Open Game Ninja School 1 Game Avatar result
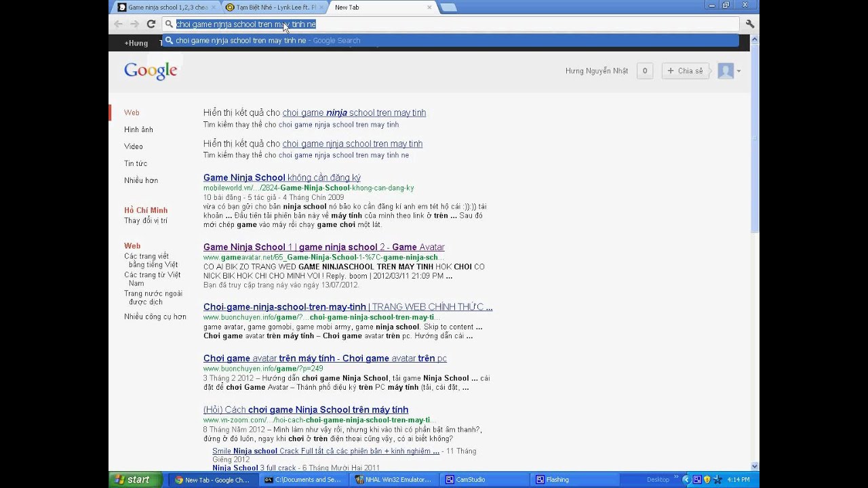This screenshot has height=488, width=868. [x=323, y=247]
